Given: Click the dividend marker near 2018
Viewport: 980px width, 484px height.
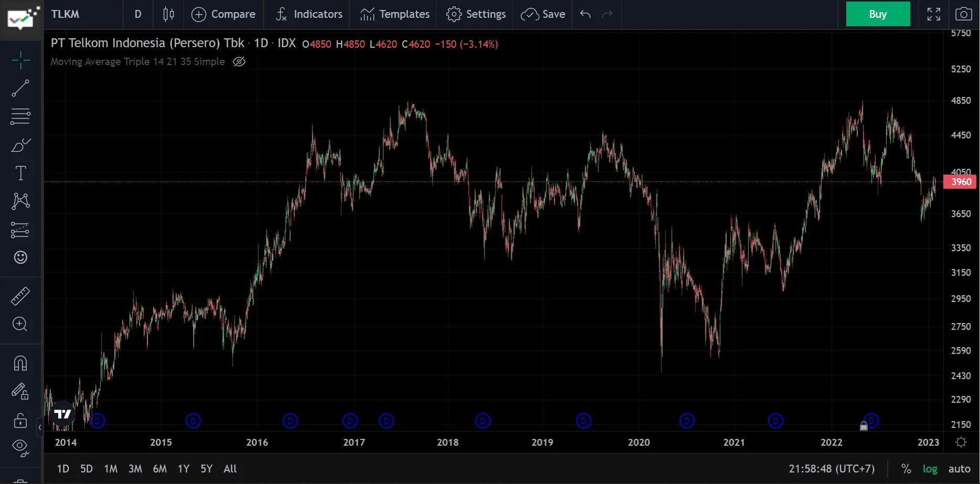Looking at the screenshot, I should tap(482, 421).
